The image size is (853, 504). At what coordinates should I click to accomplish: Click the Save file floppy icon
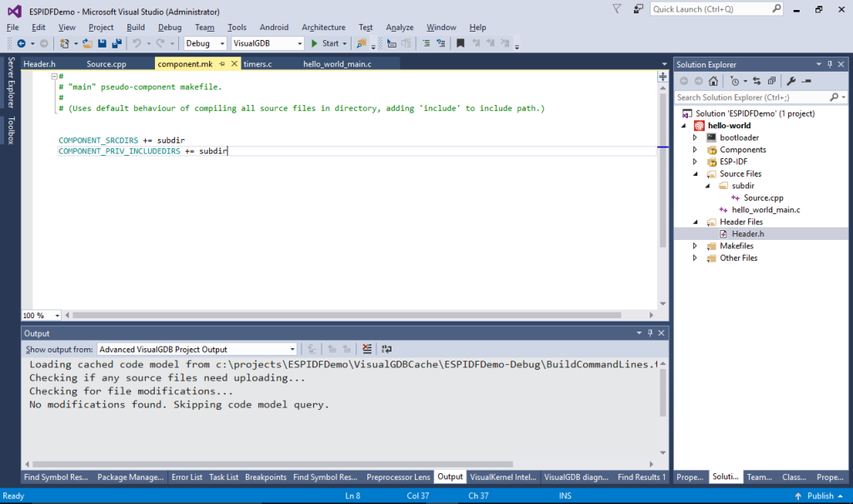(x=102, y=43)
